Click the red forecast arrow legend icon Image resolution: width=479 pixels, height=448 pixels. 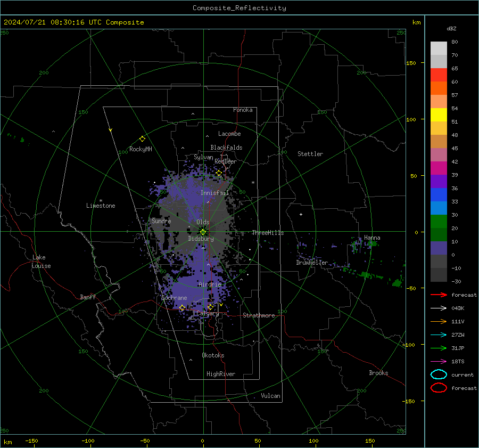coord(439,295)
